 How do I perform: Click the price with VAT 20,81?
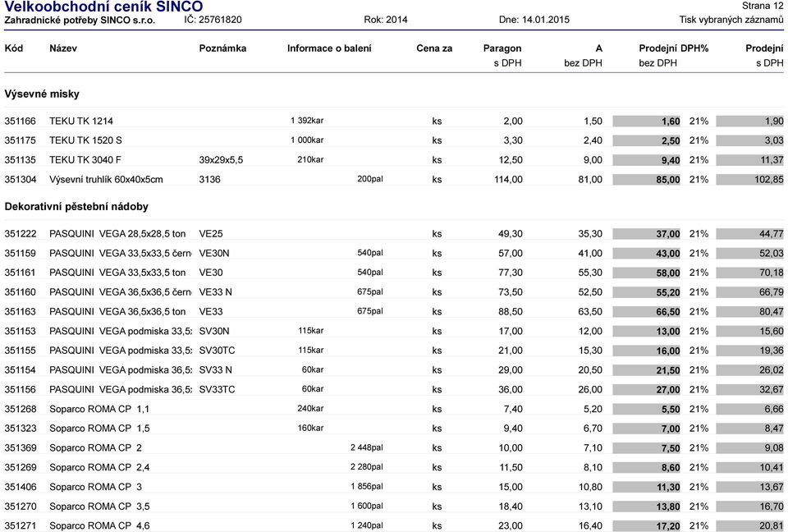click(749, 526)
